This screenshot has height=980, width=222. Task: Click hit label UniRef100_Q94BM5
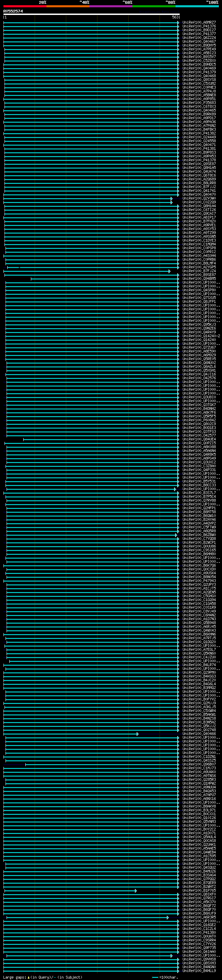point(199,278)
